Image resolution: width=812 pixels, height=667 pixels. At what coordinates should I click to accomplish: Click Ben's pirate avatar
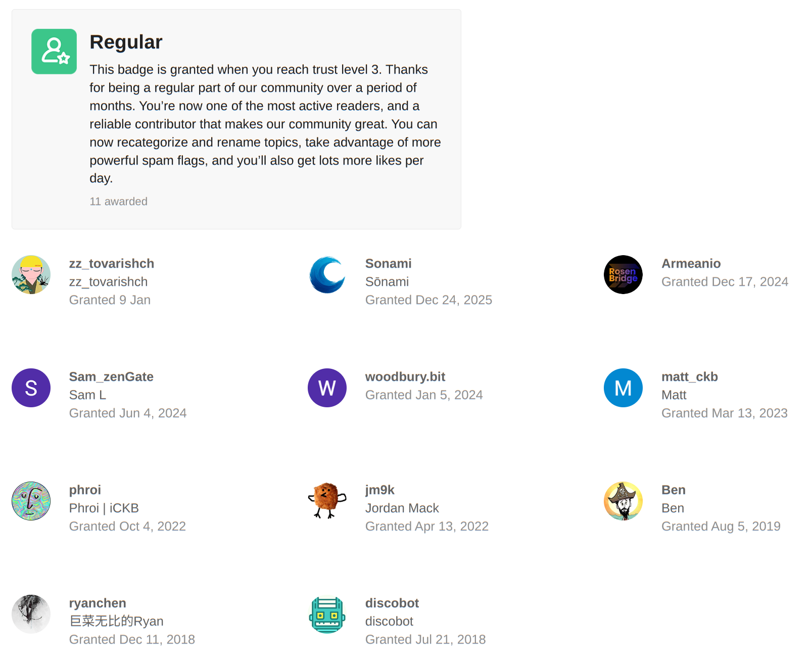click(x=623, y=501)
